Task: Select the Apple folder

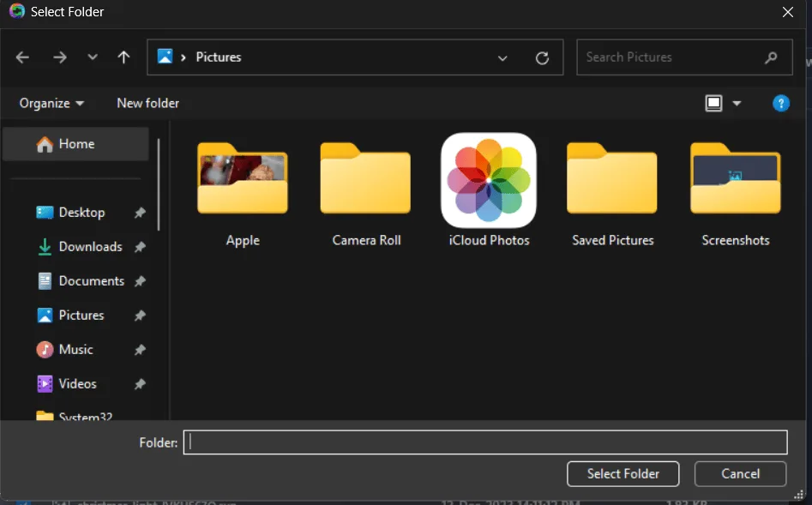Action: [x=243, y=193]
